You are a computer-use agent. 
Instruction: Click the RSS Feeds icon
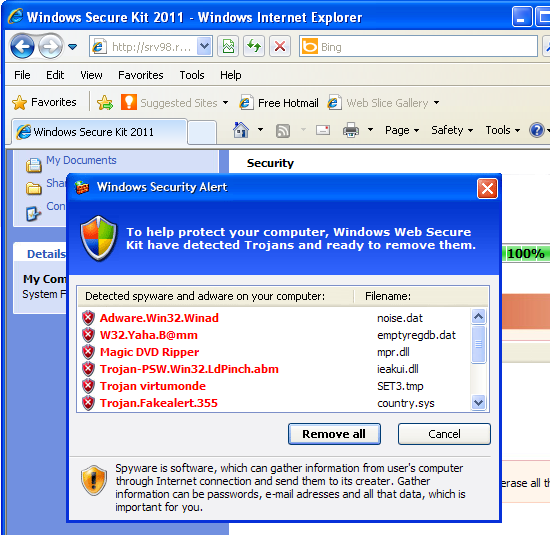[283, 131]
